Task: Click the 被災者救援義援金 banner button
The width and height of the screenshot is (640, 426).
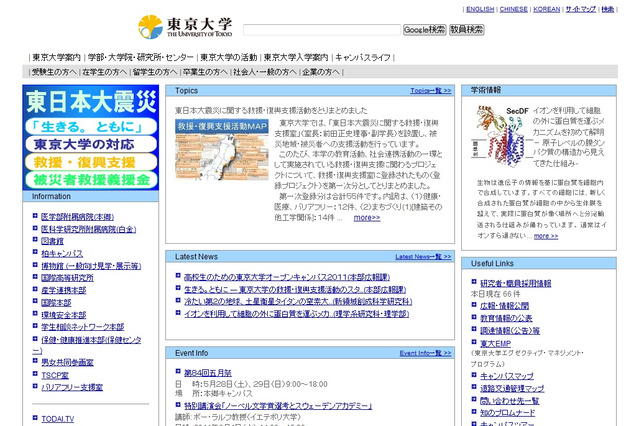Action: tap(91, 180)
